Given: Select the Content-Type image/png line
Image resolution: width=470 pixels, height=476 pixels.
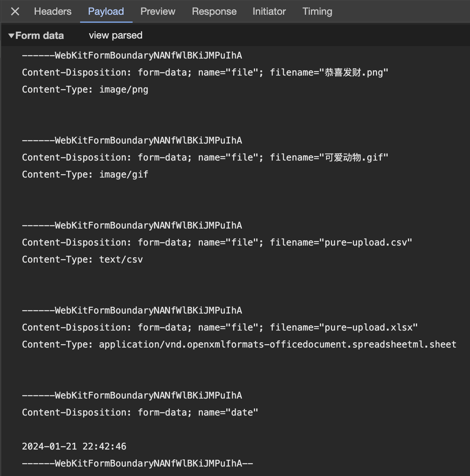Looking at the screenshot, I should [x=85, y=90].
